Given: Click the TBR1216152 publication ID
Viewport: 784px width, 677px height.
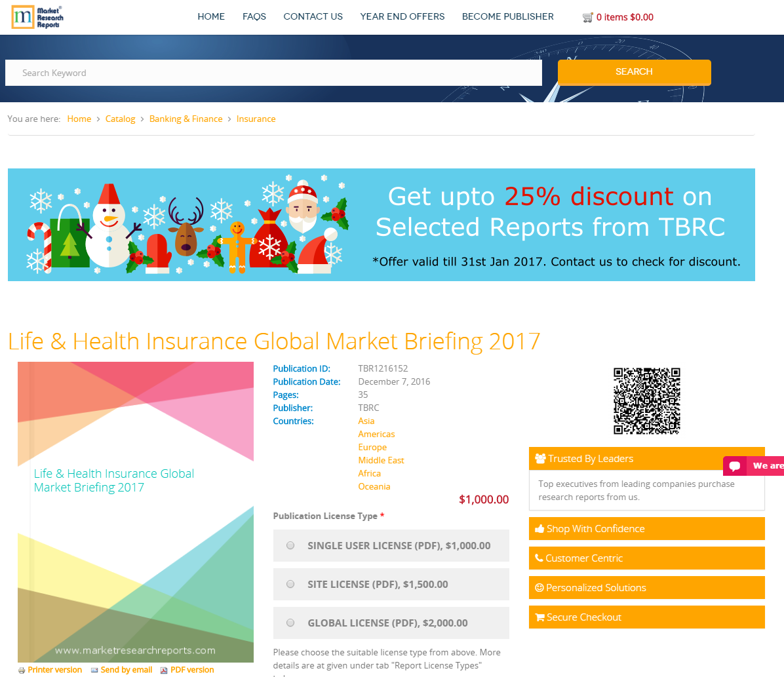Looking at the screenshot, I should click(x=383, y=368).
